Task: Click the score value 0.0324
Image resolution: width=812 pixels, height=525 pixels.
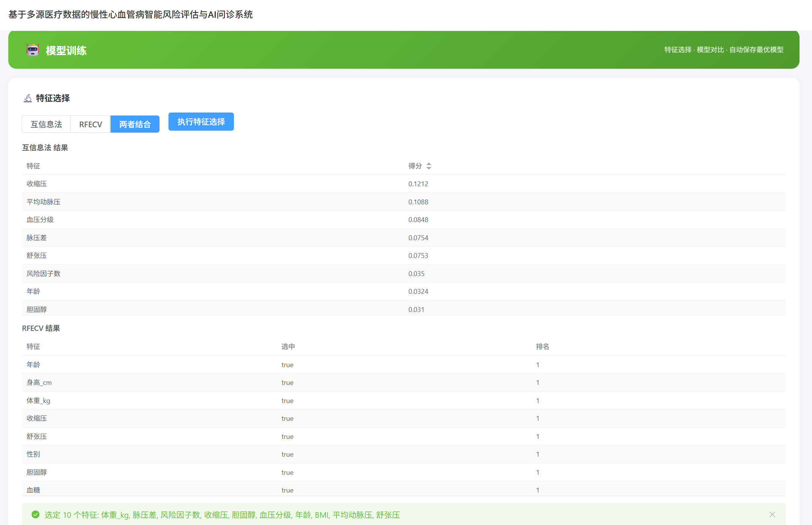Action: pyautogui.click(x=418, y=291)
